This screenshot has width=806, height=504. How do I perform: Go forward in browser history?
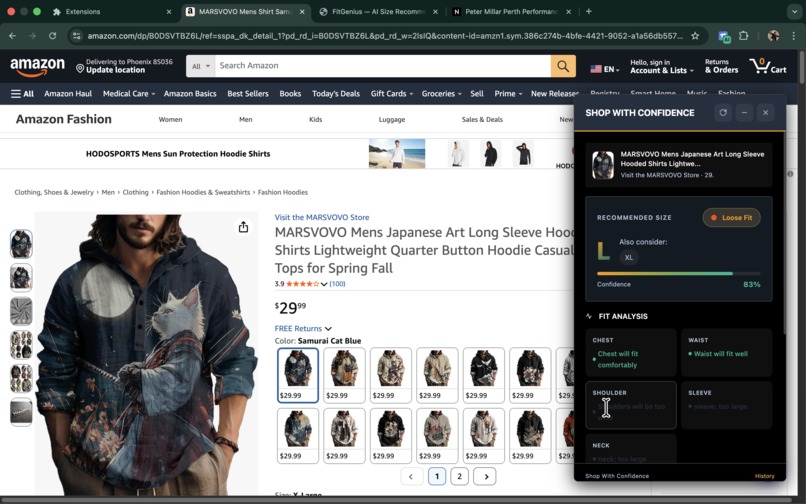point(32,35)
